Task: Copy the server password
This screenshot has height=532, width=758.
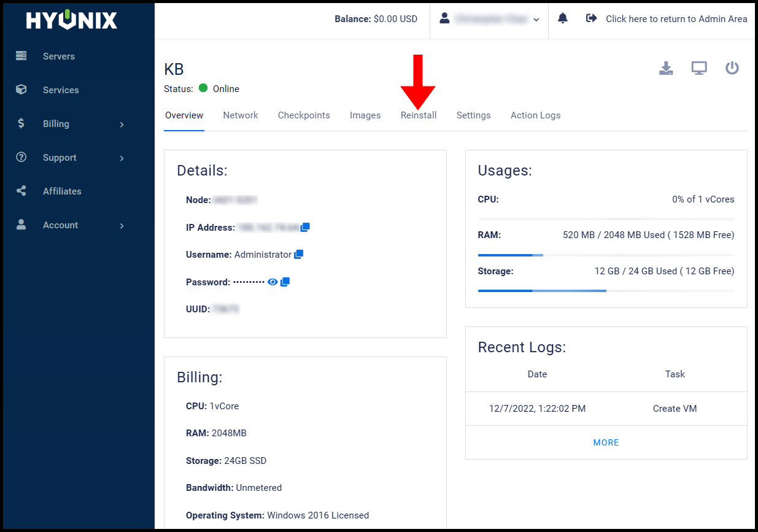Action: [285, 282]
